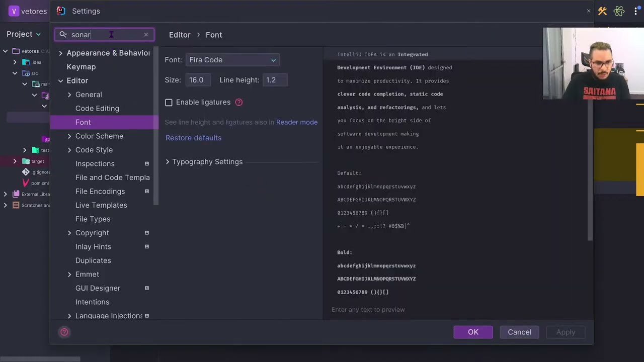Click the font Size input field
The image size is (644, 362).
pyautogui.click(x=198, y=80)
